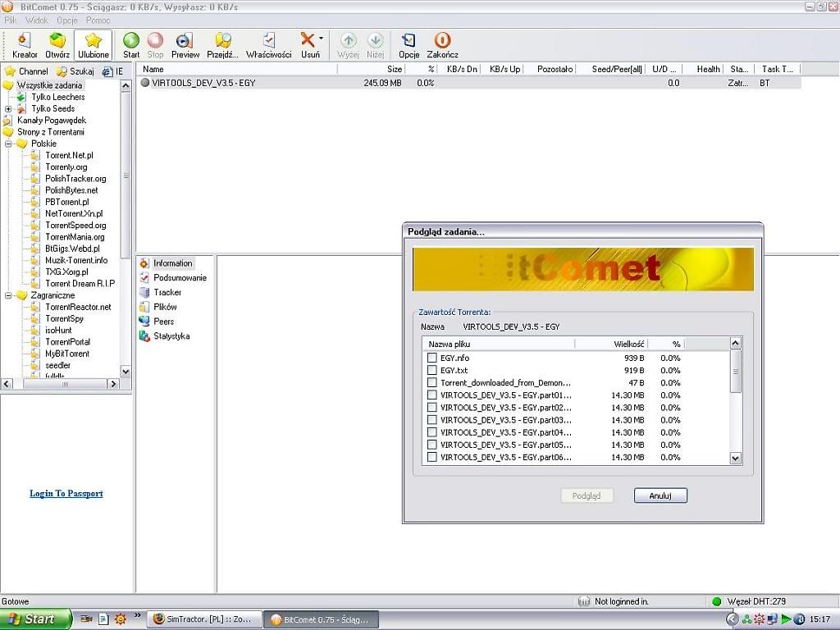Select the VIRTOOLS_DEV_V3.5 - EGY task row
The height and width of the screenshot is (630, 840).
point(468,83)
